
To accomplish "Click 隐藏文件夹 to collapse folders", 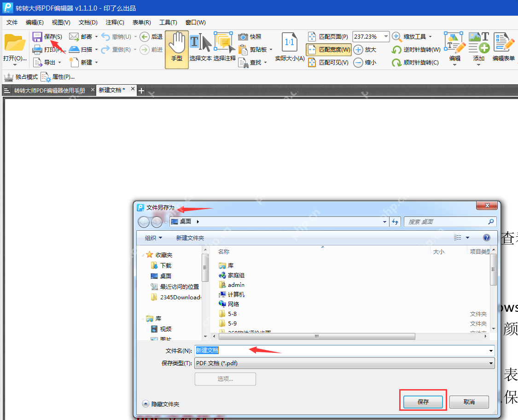I will click(161, 404).
